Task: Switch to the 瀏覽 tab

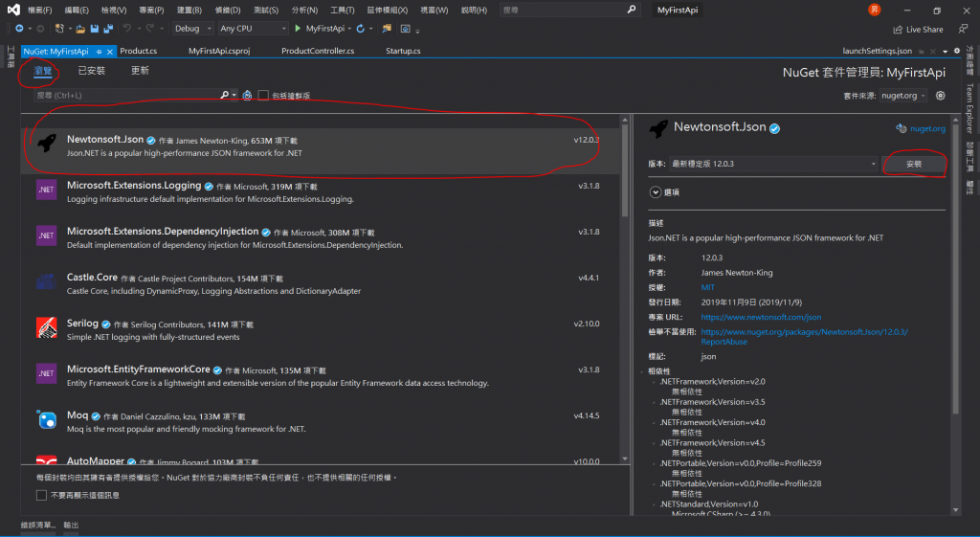Action: [43, 71]
